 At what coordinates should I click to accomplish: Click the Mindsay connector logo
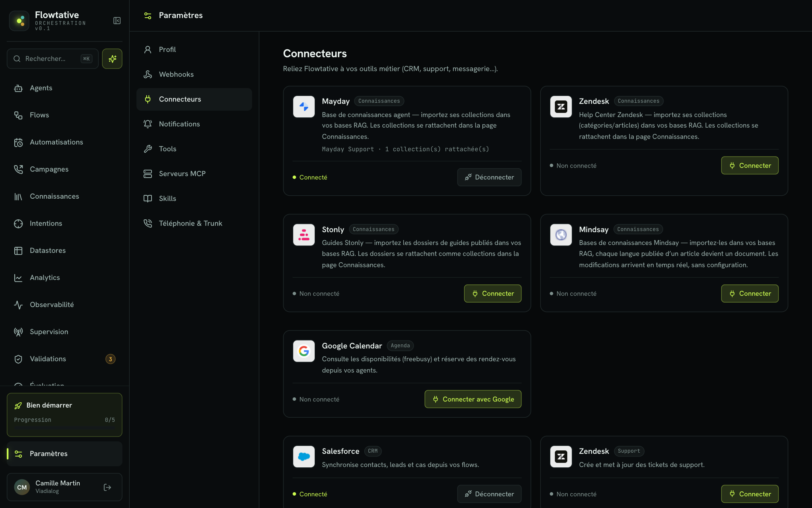coord(561,235)
